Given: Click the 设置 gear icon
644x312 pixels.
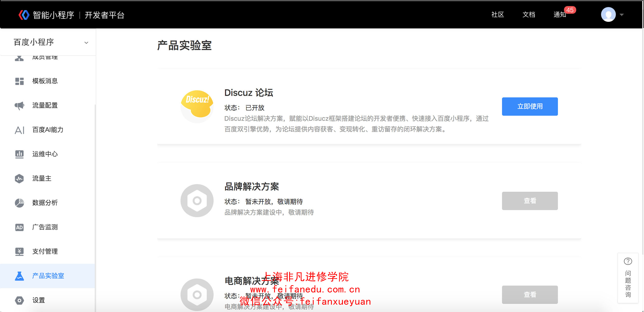Looking at the screenshot, I should [19, 300].
